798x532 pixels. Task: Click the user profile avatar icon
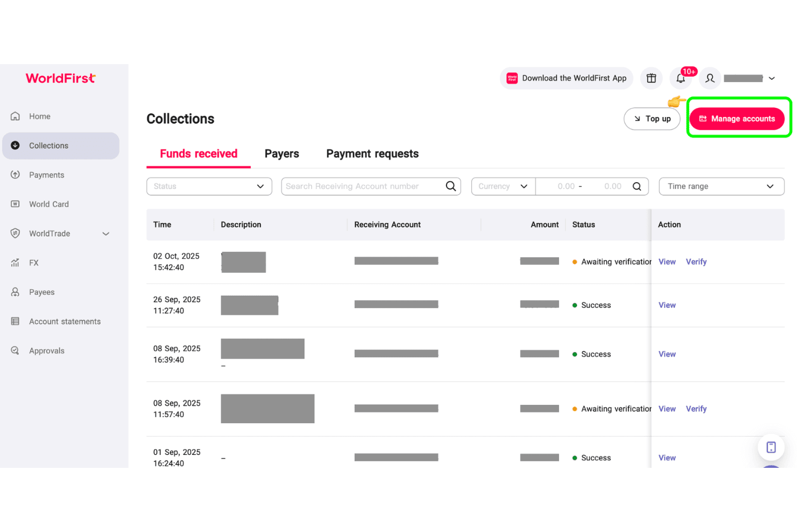click(710, 78)
